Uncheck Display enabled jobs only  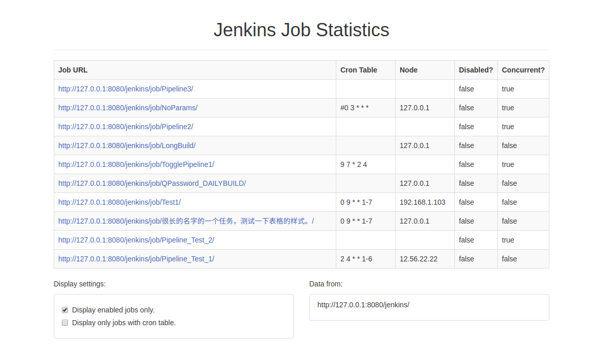pos(65,310)
